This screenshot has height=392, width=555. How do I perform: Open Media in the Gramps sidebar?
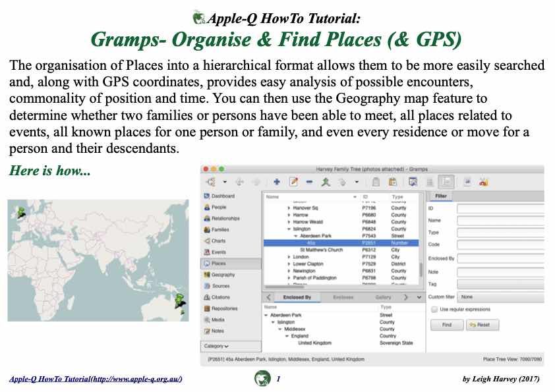214,320
